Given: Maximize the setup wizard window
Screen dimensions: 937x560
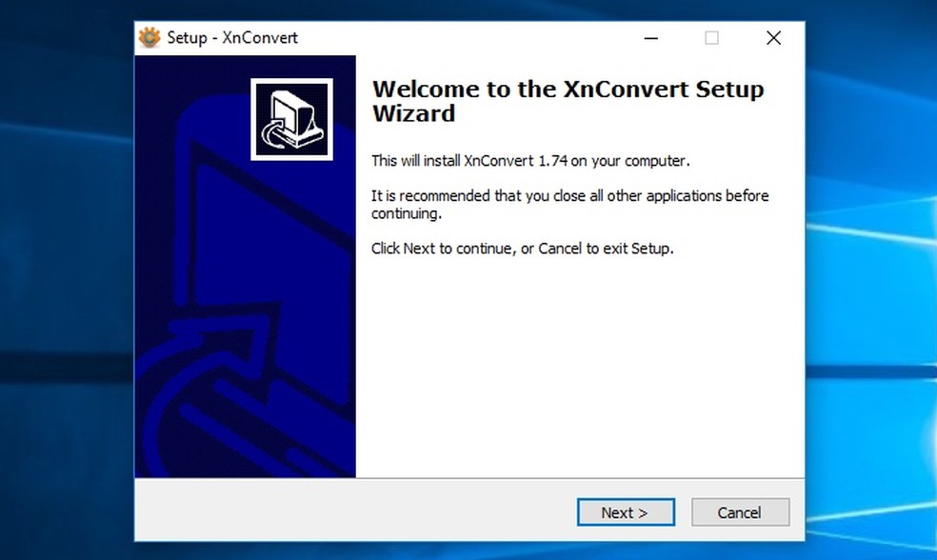Looking at the screenshot, I should 711,39.
